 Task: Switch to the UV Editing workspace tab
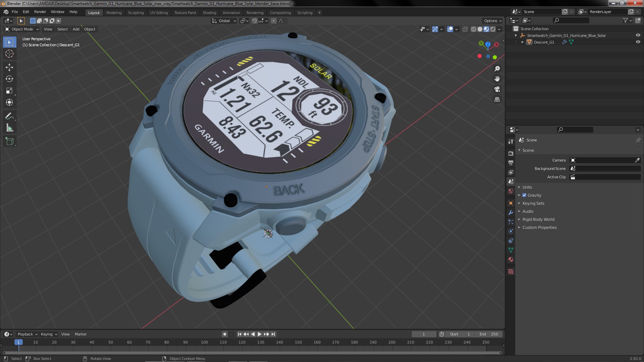pyautogui.click(x=159, y=13)
